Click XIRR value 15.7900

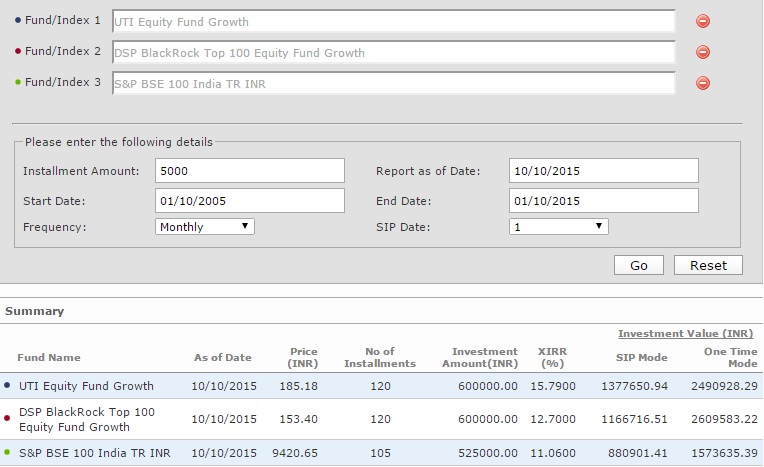point(553,386)
